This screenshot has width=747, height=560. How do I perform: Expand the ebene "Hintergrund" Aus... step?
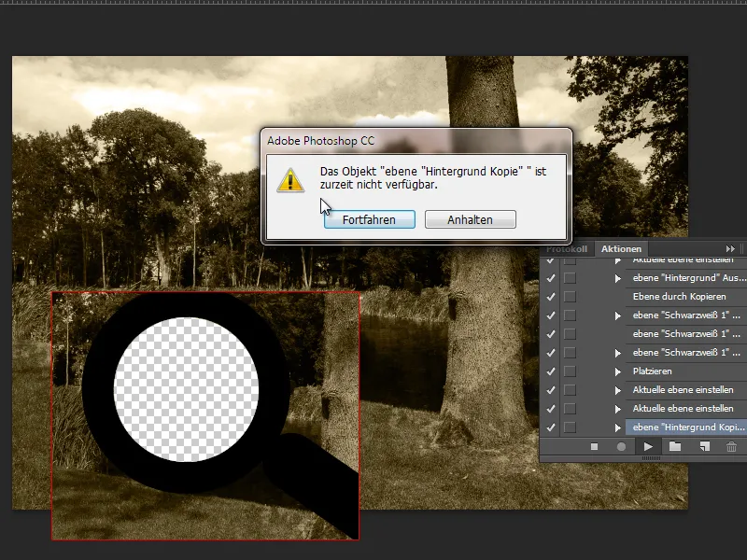pyautogui.click(x=618, y=278)
